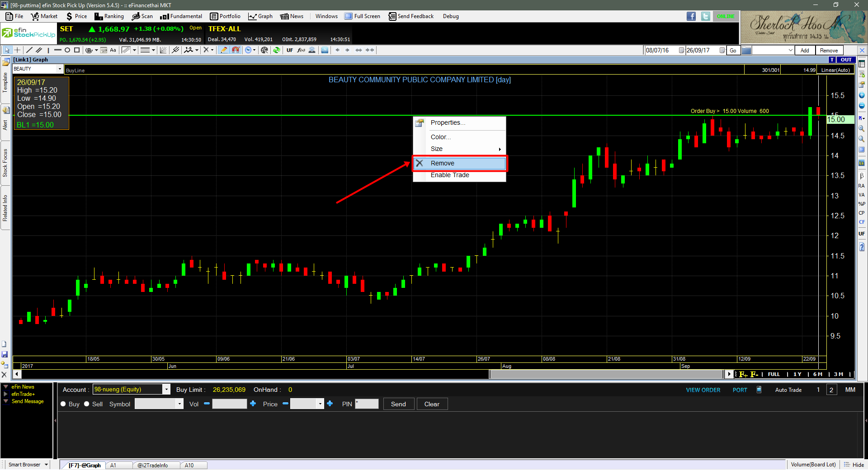
Task: Open the end date calendar picker
Action: pyautogui.click(x=722, y=50)
